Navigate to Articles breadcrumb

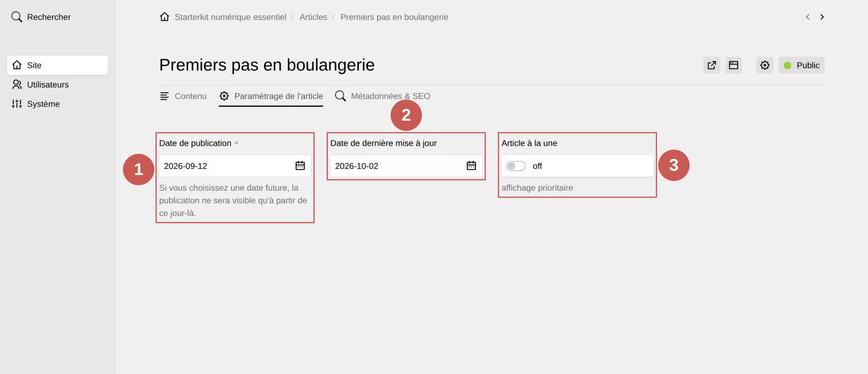click(313, 17)
